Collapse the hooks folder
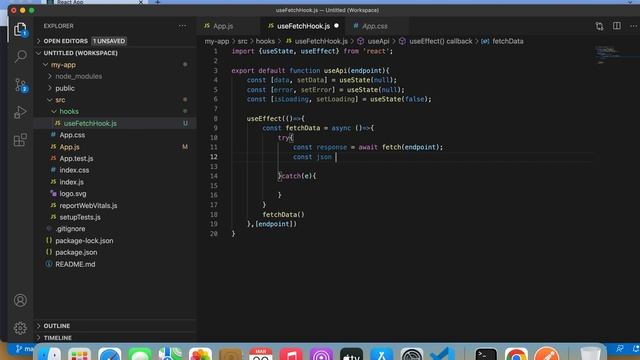 coord(69,111)
